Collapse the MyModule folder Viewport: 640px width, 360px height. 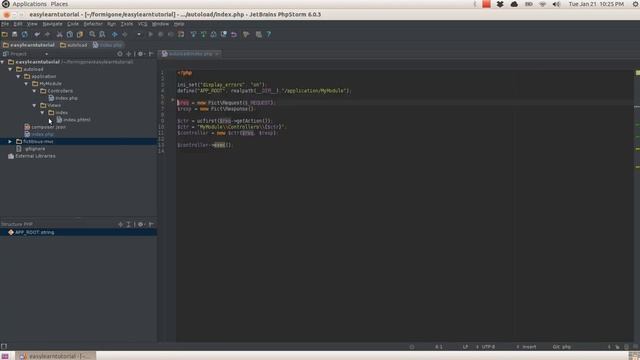pyautogui.click(x=27, y=84)
